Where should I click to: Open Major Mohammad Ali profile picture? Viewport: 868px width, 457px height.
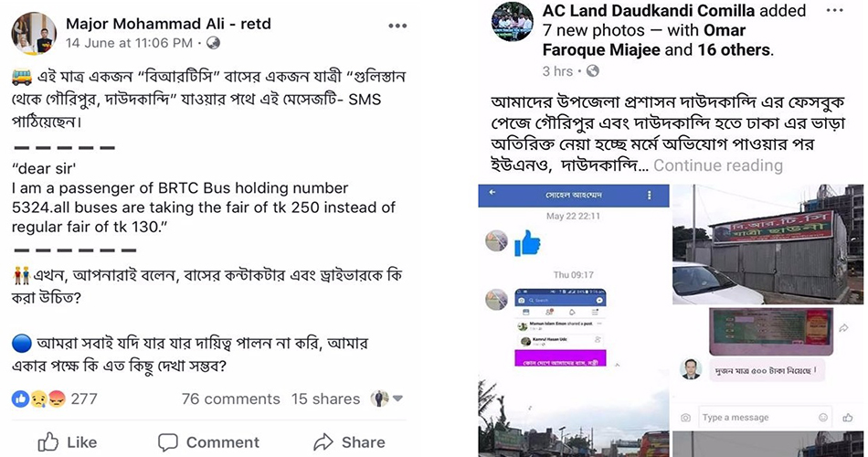coord(34,33)
